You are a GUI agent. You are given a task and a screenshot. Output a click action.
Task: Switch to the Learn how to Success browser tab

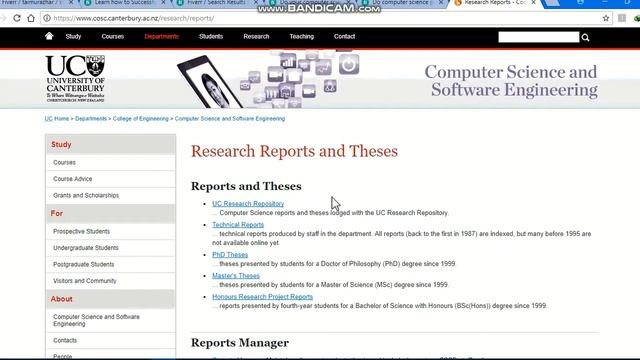(124, 3)
